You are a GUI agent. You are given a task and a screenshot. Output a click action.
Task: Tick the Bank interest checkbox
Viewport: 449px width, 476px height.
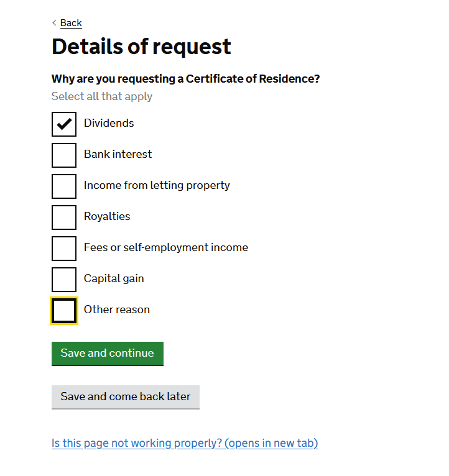pyautogui.click(x=64, y=155)
